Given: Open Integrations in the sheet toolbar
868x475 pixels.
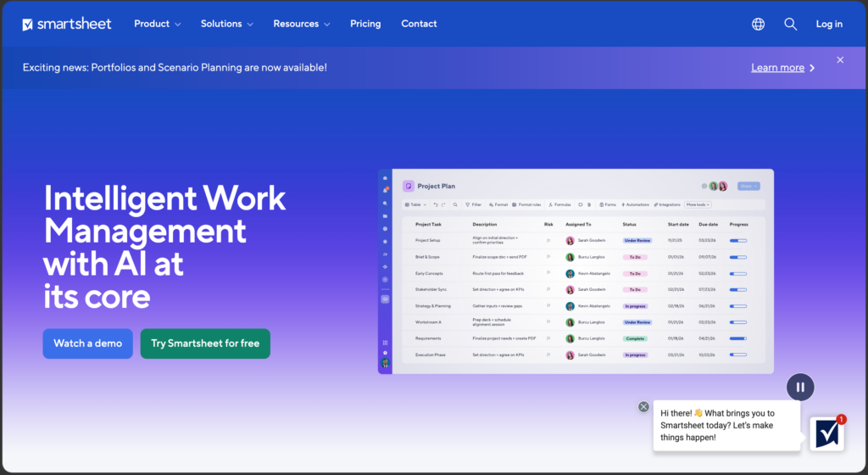Looking at the screenshot, I should point(667,204).
